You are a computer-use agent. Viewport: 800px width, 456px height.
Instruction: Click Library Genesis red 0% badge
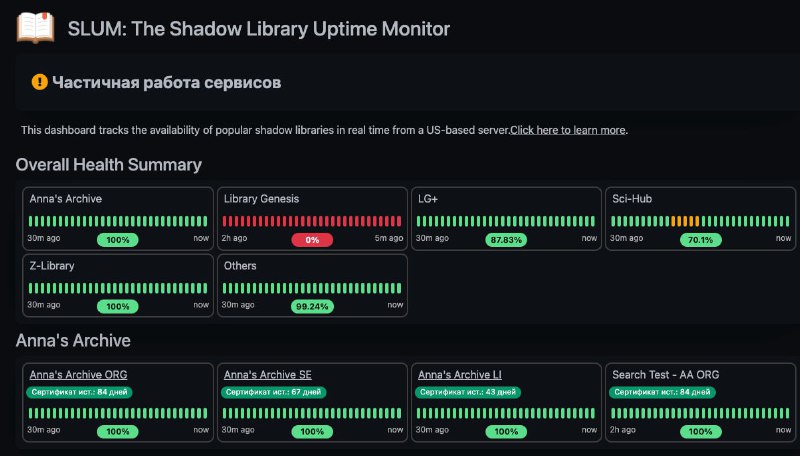(x=312, y=240)
